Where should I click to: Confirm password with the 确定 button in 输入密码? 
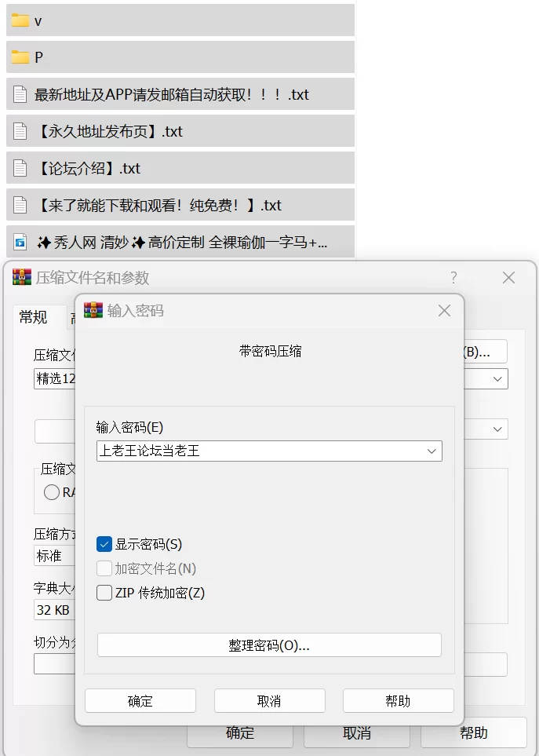(x=140, y=700)
